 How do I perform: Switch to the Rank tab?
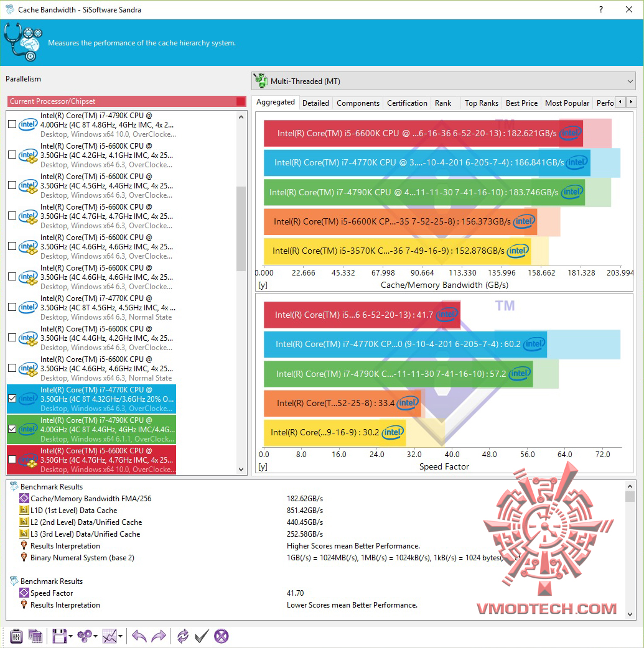click(443, 103)
